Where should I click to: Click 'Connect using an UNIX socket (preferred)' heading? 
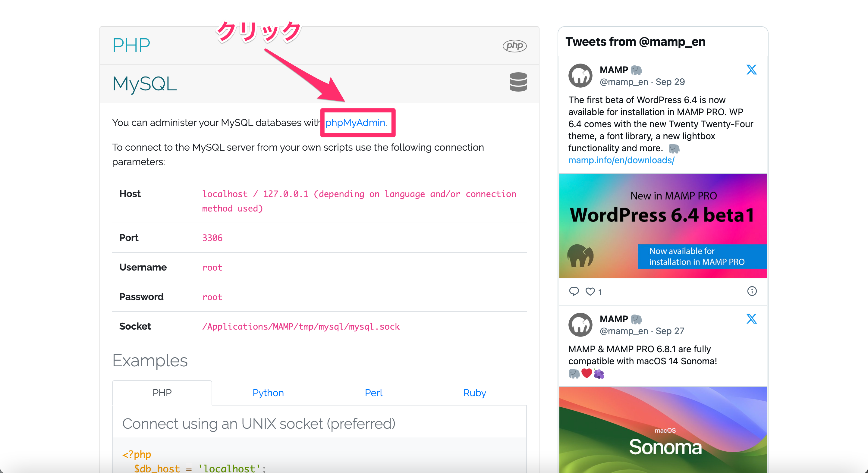(x=259, y=424)
